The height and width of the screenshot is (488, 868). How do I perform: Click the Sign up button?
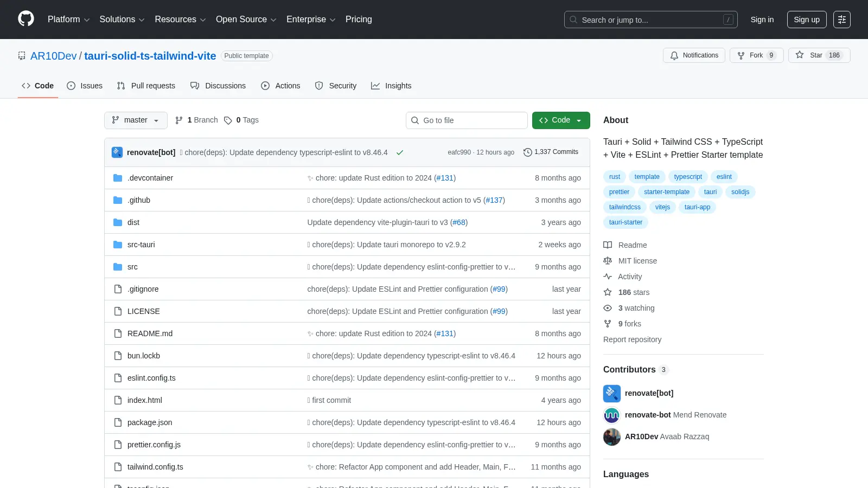click(807, 20)
